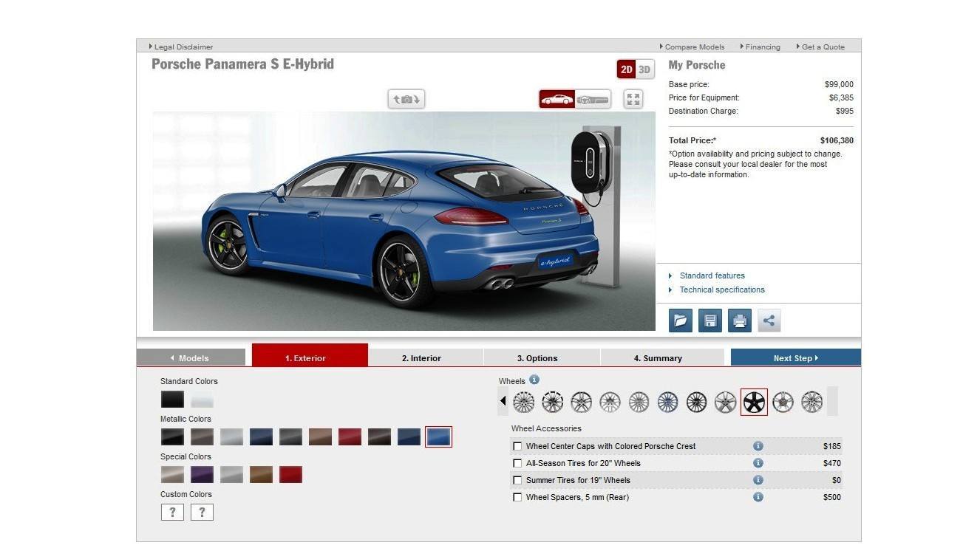Image resolution: width=980 pixels, height=548 pixels.
Task: Show info for All-Season Tires for 20" Wheels
Action: 758,463
